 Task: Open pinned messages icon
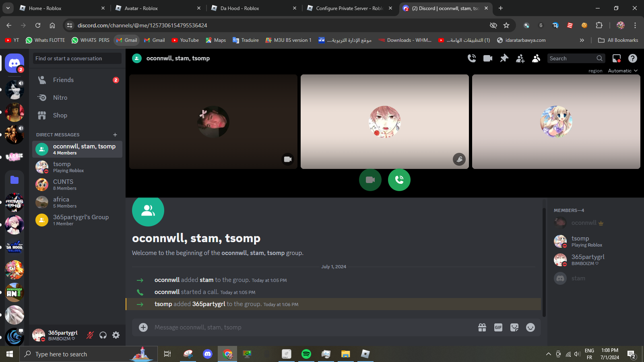pyautogui.click(x=504, y=58)
